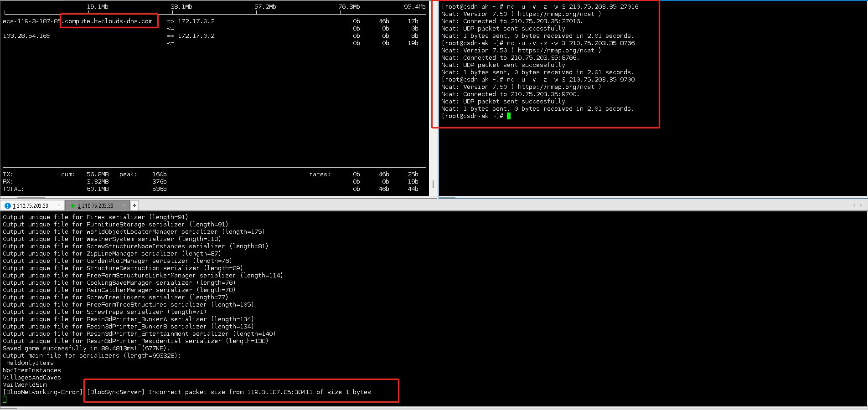Click 'Saved game successfully in 89.4813ms!' line
The height and width of the screenshot is (410, 868).
86,348
